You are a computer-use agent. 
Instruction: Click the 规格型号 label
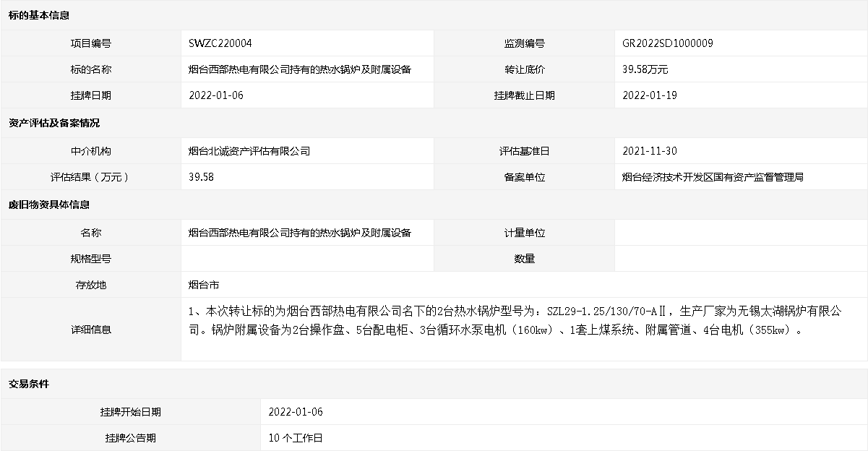[x=91, y=259]
